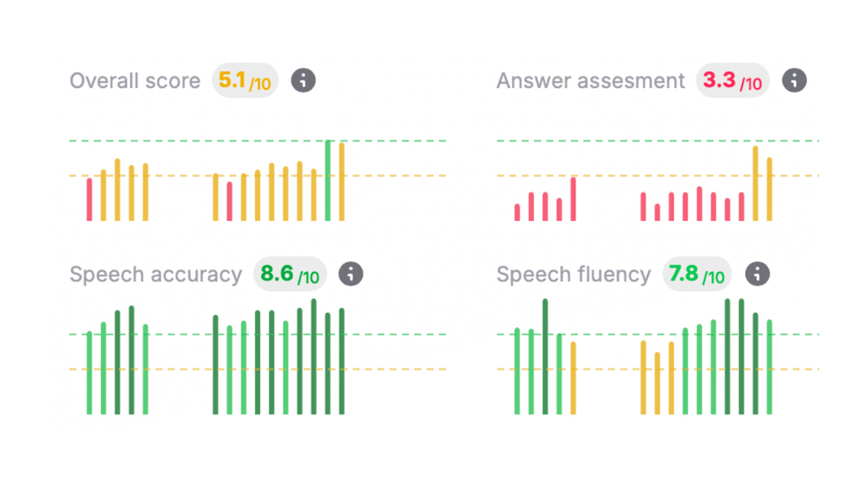Open the Answer assesment info icon
This screenshot has width=868, height=488.
pos(794,80)
